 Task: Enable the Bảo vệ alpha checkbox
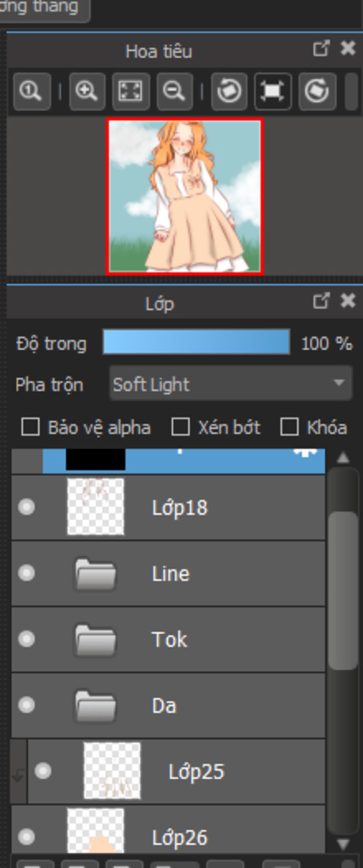click(30, 427)
